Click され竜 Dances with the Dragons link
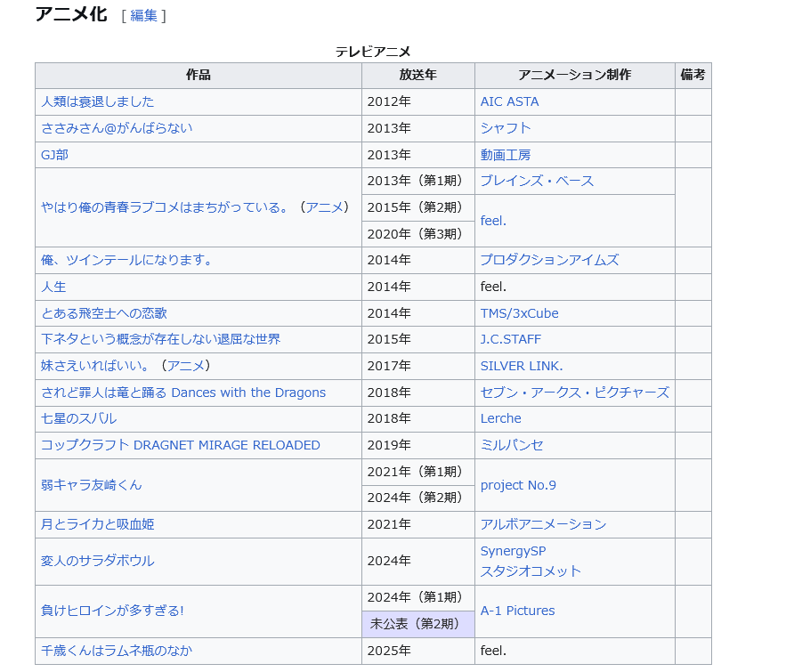Viewport: 786px width, 672px height. (x=183, y=393)
